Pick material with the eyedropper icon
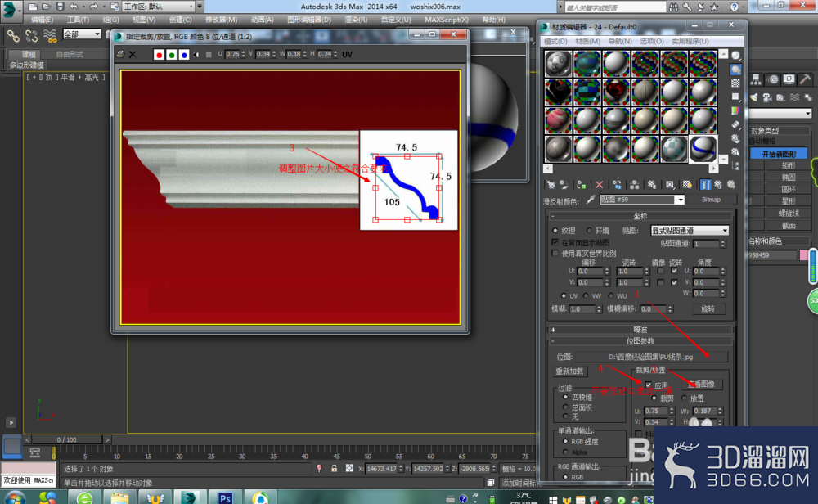The image size is (818, 504). pos(591,200)
